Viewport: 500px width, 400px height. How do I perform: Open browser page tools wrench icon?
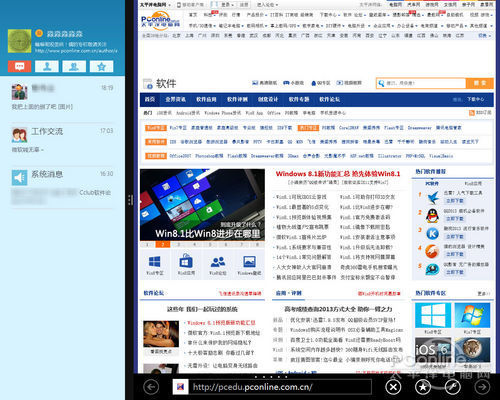tap(453, 387)
